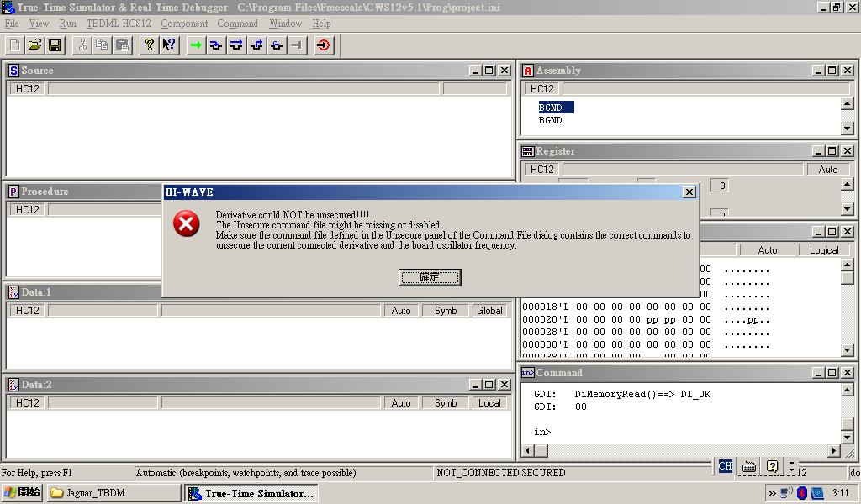
Task: Open a file using the folder icon
Action: click(34, 45)
